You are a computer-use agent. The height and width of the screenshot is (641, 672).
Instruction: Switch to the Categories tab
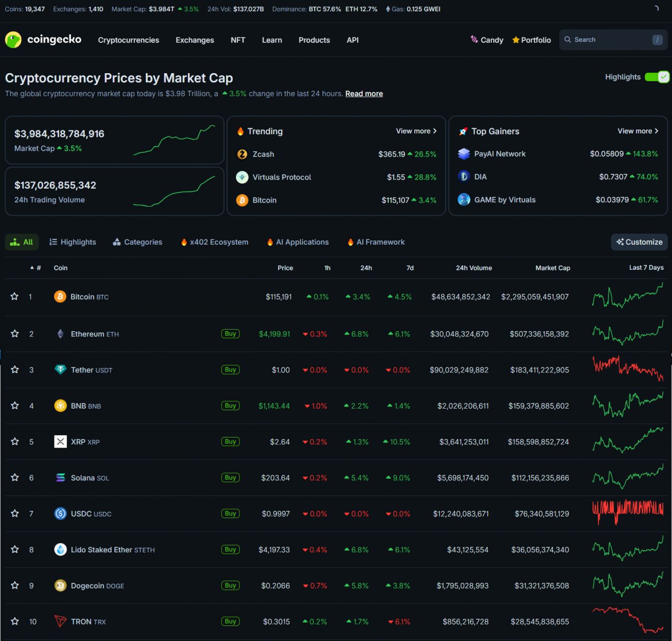[x=138, y=242]
